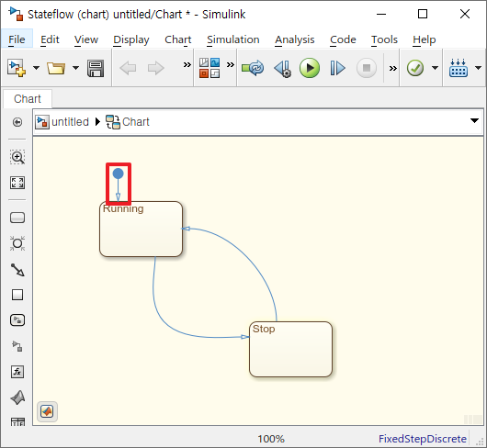Select the Simulink State tool
This screenshot has width=487, height=448.
pos(17,320)
